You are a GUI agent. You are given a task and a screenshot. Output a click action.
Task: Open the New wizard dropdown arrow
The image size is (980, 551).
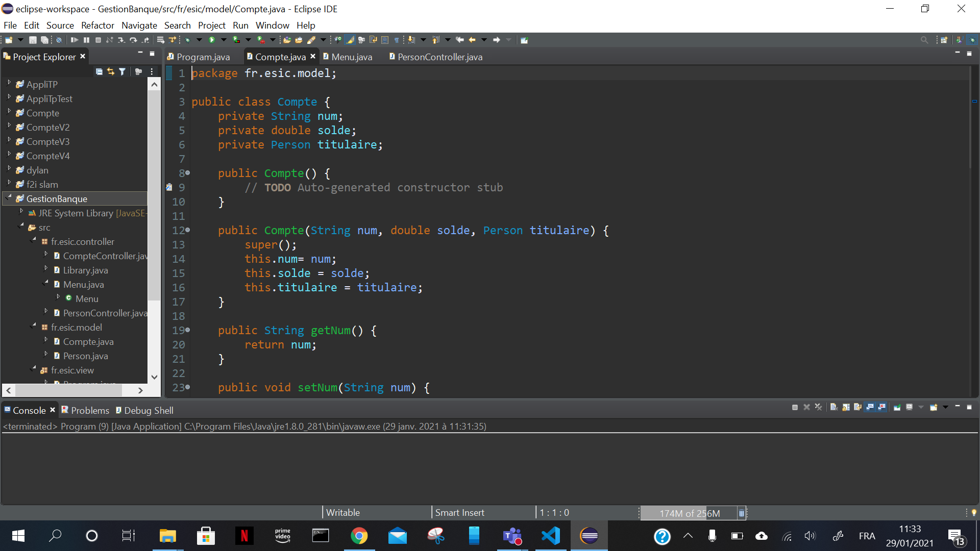tap(20, 40)
